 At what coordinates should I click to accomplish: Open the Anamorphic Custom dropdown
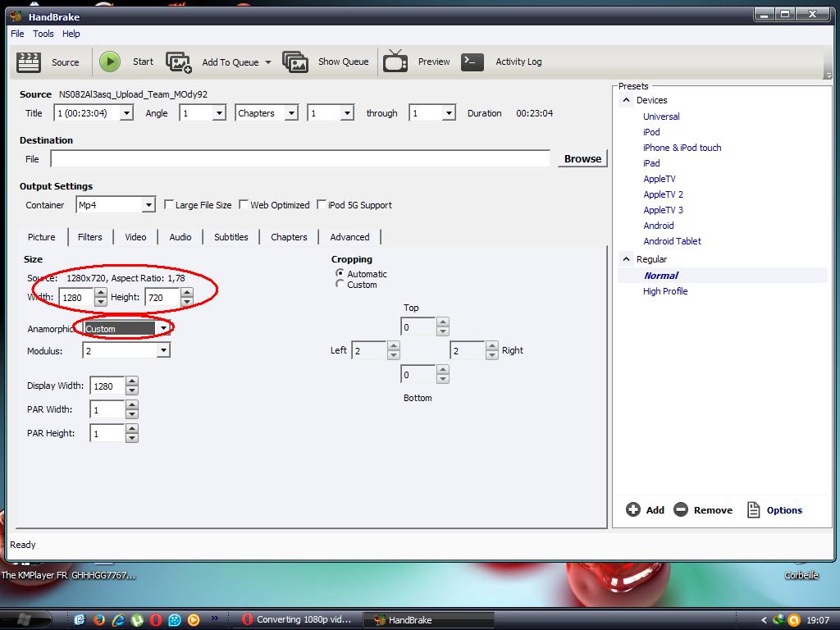(x=163, y=328)
